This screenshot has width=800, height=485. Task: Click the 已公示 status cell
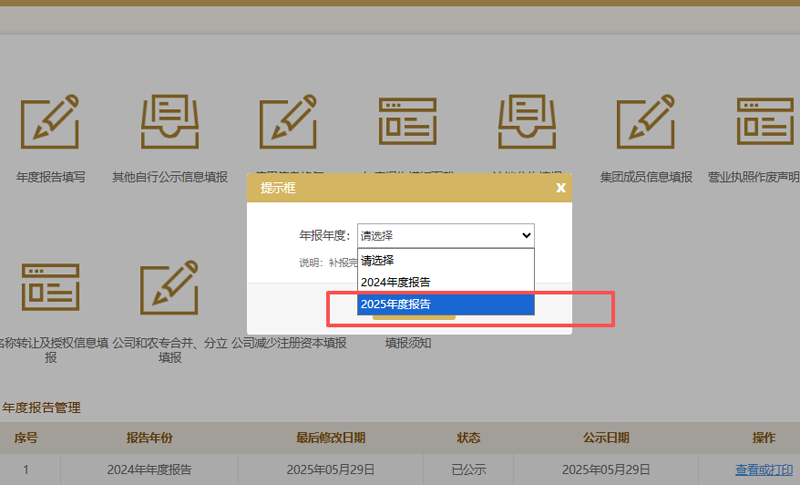468,469
